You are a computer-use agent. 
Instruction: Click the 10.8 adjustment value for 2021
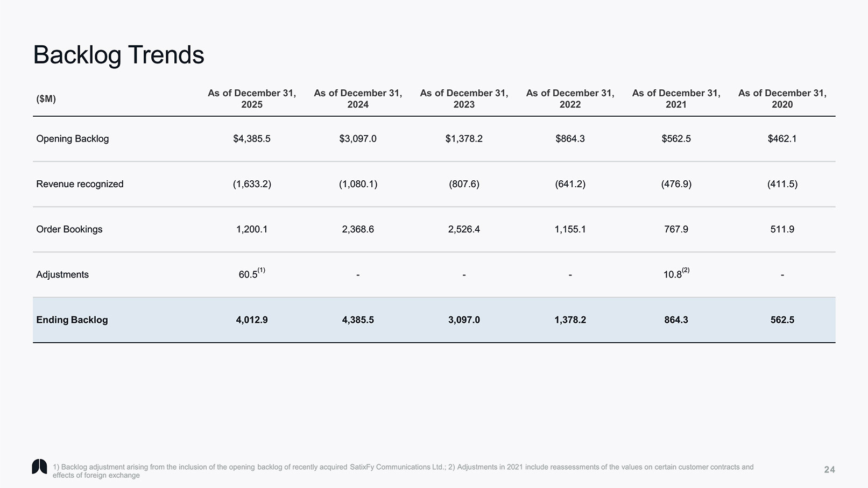pos(673,274)
